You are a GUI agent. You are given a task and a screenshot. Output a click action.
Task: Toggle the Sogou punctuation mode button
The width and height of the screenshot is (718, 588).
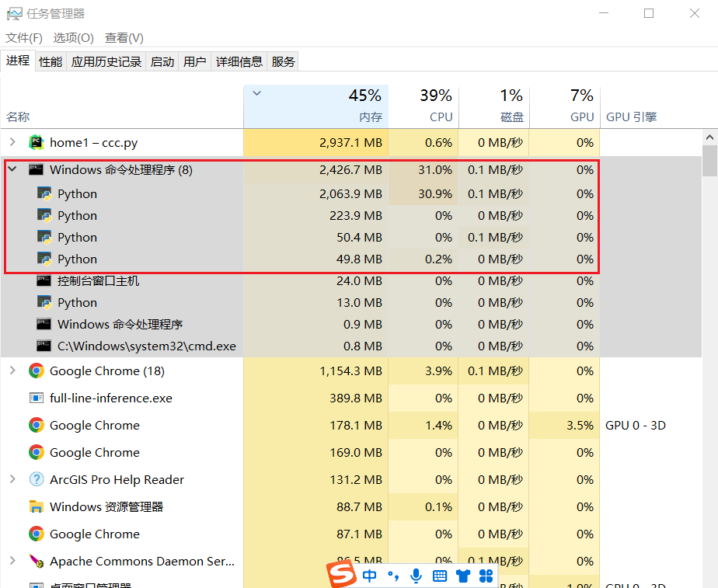click(393, 576)
